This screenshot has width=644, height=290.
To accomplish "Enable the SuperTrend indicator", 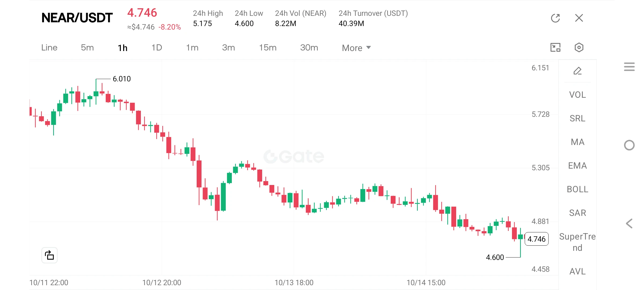I will click(577, 242).
